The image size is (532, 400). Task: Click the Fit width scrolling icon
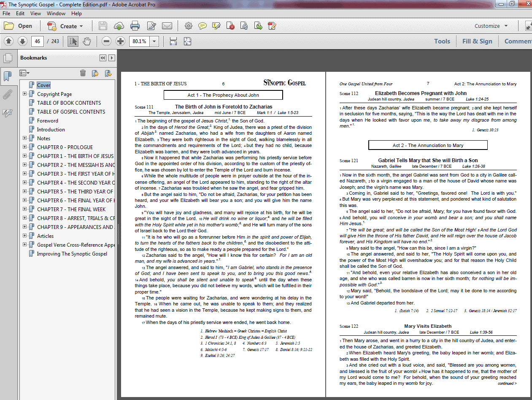click(173, 41)
